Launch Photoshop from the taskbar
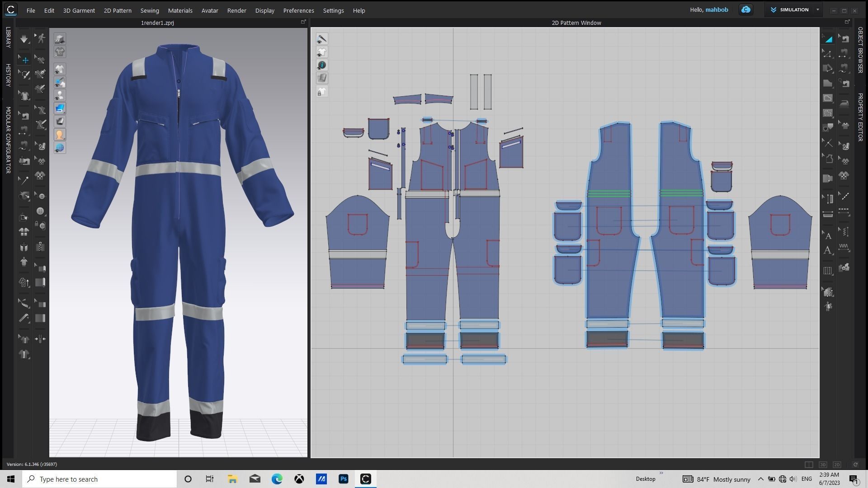Screen dimensions: 868x488 click(344, 479)
